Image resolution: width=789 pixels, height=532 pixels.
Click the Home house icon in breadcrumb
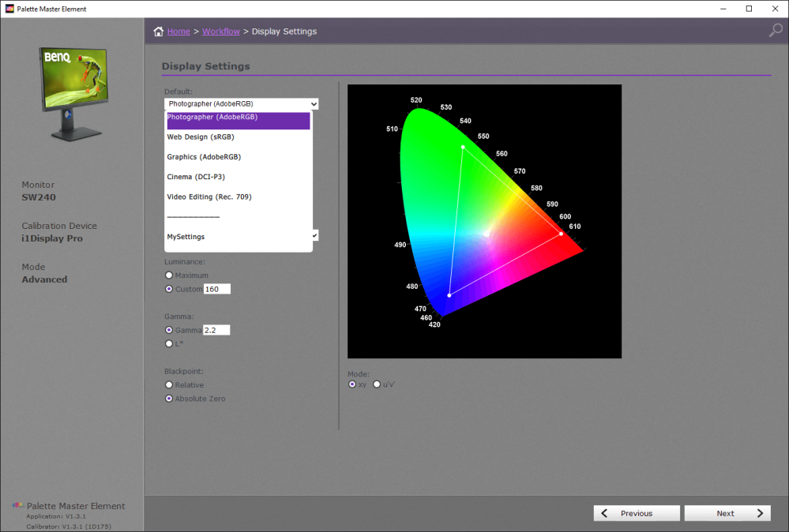159,31
